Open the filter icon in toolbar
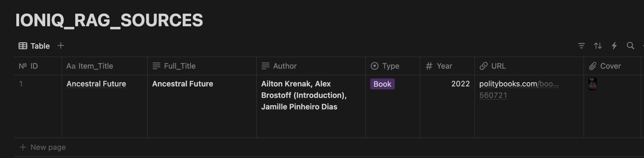The width and height of the screenshot is (644, 158). coord(581,46)
